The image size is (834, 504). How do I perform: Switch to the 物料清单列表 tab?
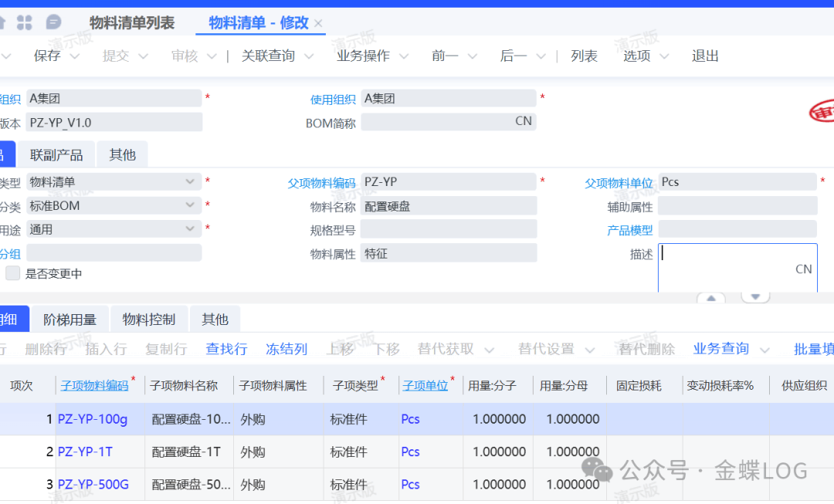point(132,23)
